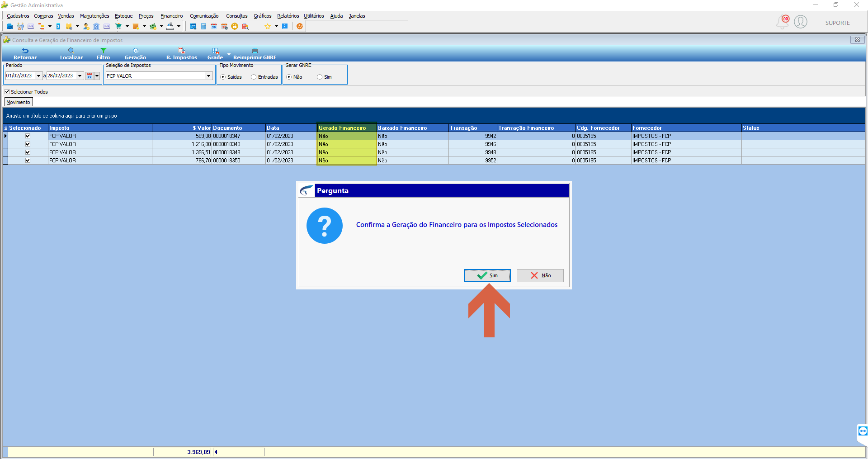Image resolution: width=868 pixels, height=459 pixels.
Task: Click the Retornar toolbar button
Action: (x=25, y=54)
